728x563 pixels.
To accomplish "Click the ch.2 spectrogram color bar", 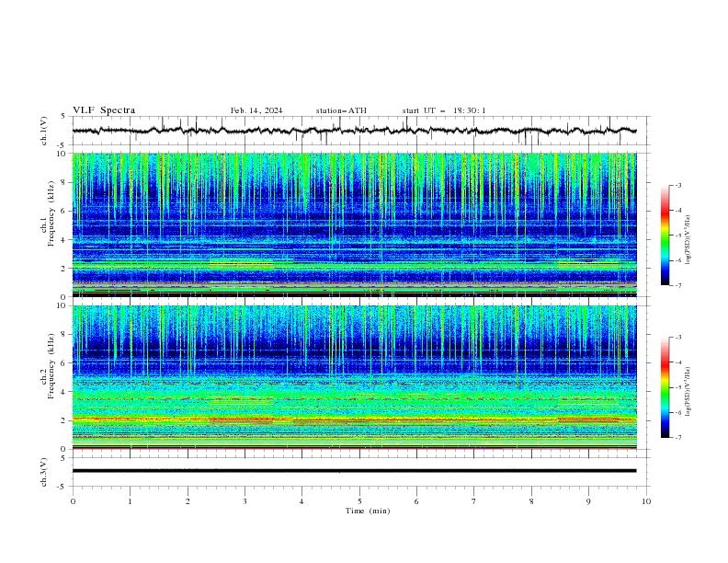I will coord(665,387).
